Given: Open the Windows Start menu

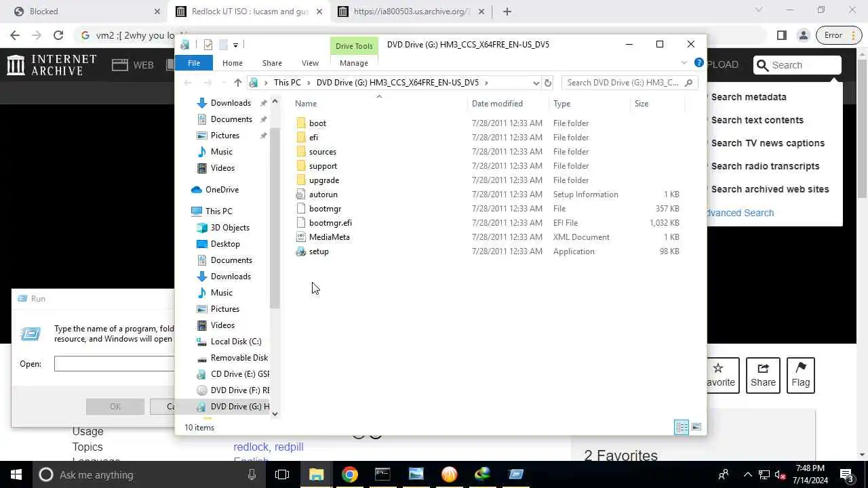Looking at the screenshot, I should pyautogui.click(x=16, y=474).
